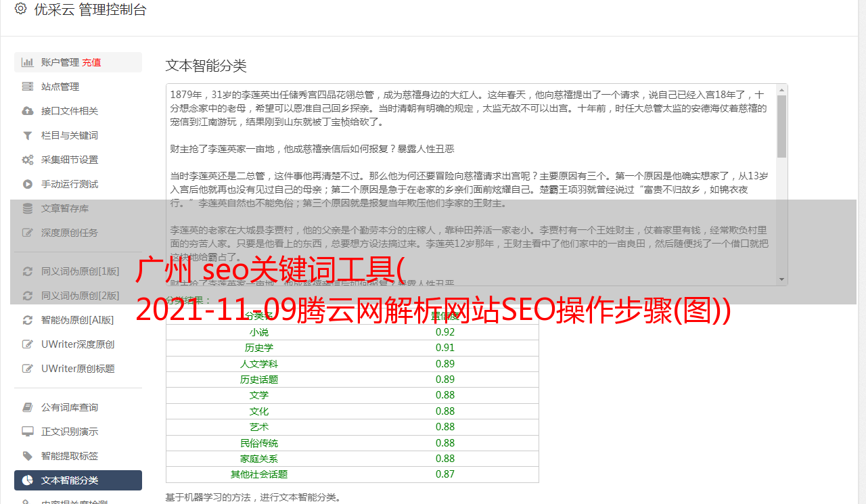Click the 0.87 confidence value
Viewport: 866px width, 504px height.
pyautogui.click(x=445, y=474)
